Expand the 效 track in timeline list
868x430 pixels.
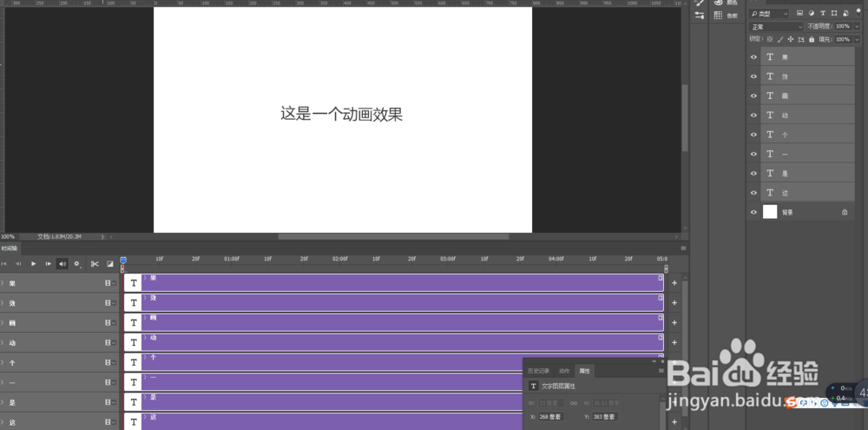point(3,303)
